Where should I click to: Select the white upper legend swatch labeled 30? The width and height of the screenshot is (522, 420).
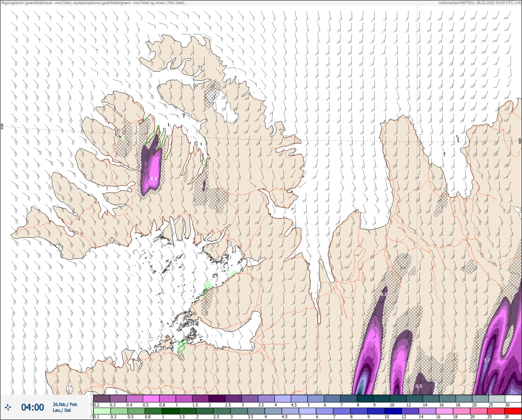click(x=513, y=398)
